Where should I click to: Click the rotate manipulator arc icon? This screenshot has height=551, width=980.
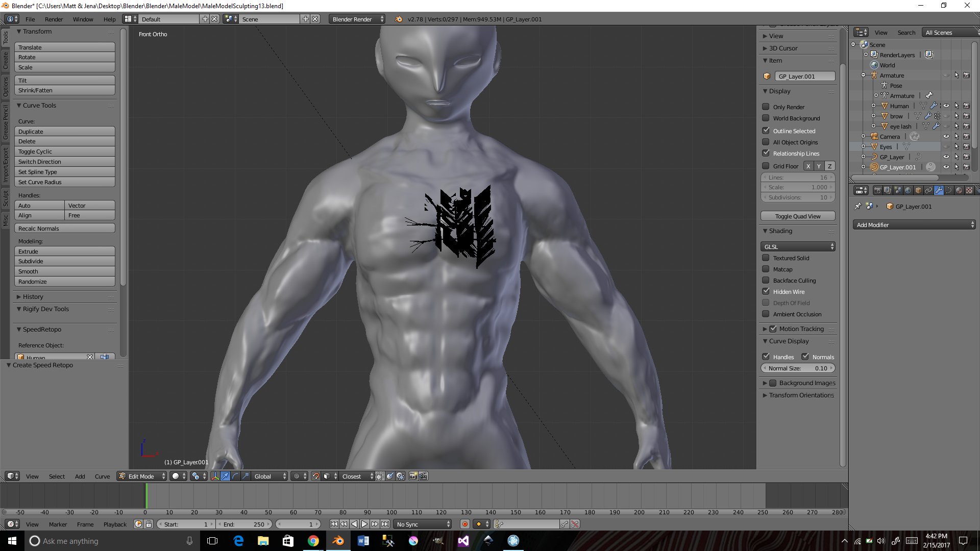pyautogui.click(x=235, y=476)
